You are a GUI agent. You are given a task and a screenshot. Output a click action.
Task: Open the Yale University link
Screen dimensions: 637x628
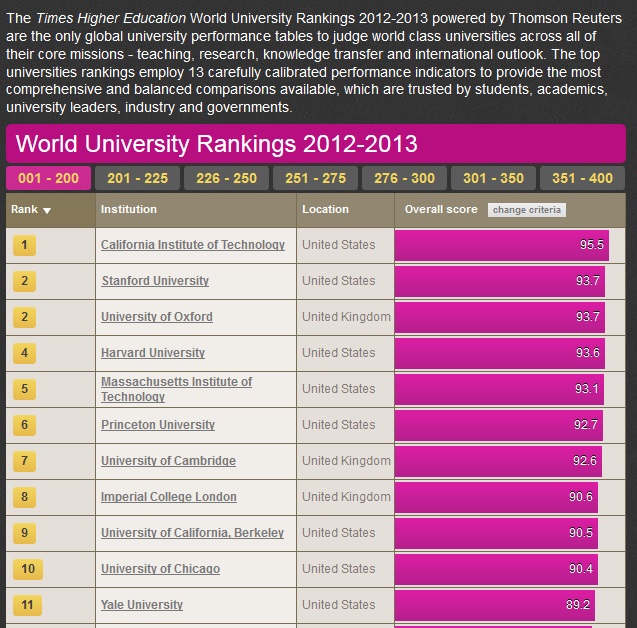pos(142,604)
